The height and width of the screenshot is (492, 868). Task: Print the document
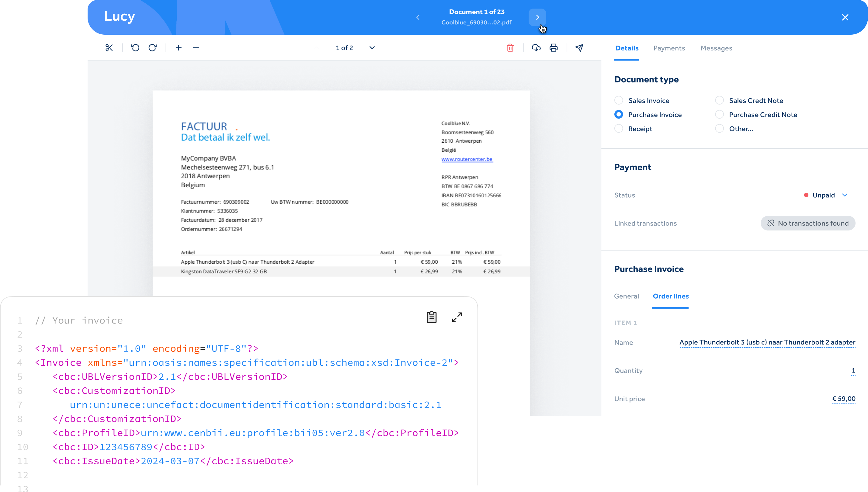554,48
